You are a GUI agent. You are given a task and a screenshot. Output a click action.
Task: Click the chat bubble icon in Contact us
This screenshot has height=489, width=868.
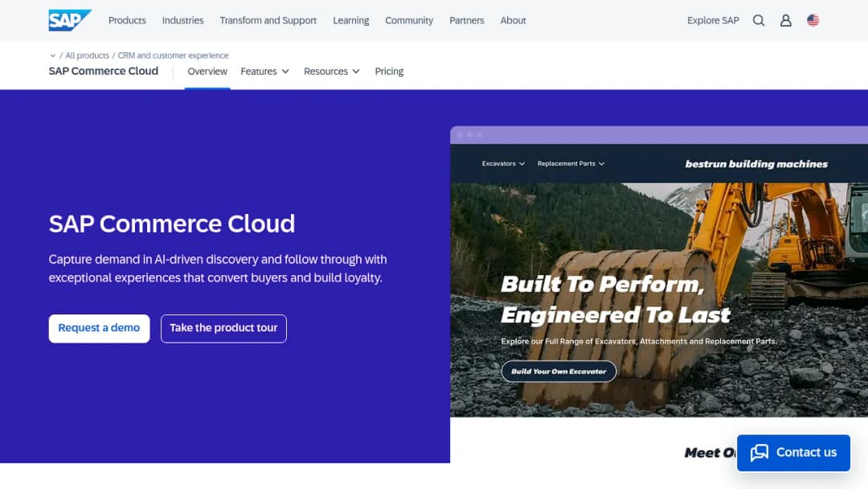759,453
